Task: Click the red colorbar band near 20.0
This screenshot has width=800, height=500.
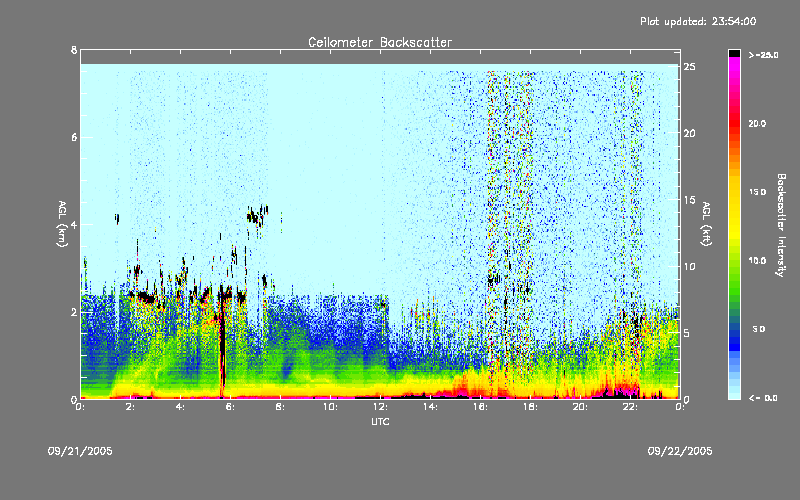Action: [734, 123]
